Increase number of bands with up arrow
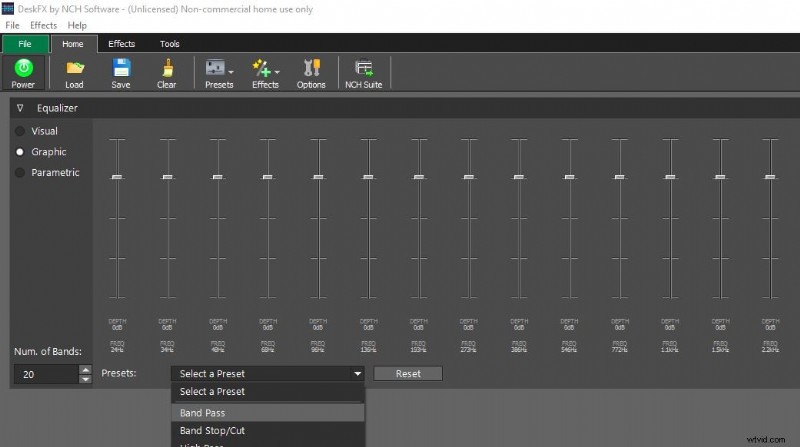Screen dimensions: 800x447 point(86,369)
